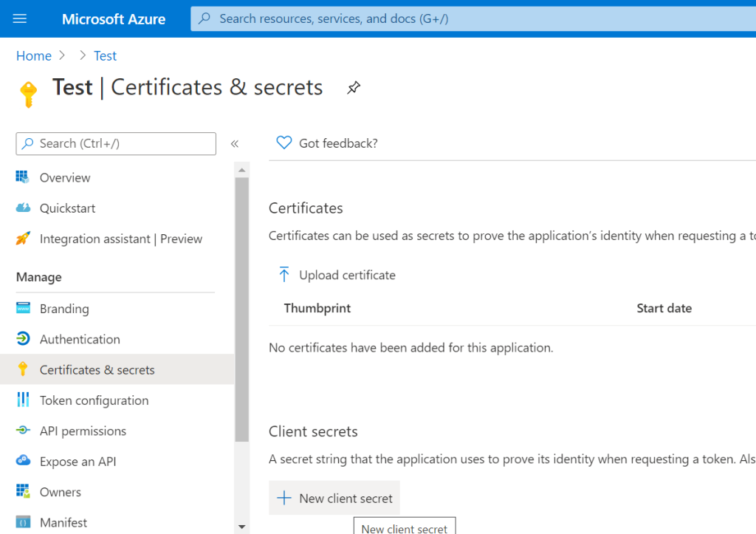756x534 pixels.
Task: Click the Certificates section heading
Action: (x=306, y=208)
